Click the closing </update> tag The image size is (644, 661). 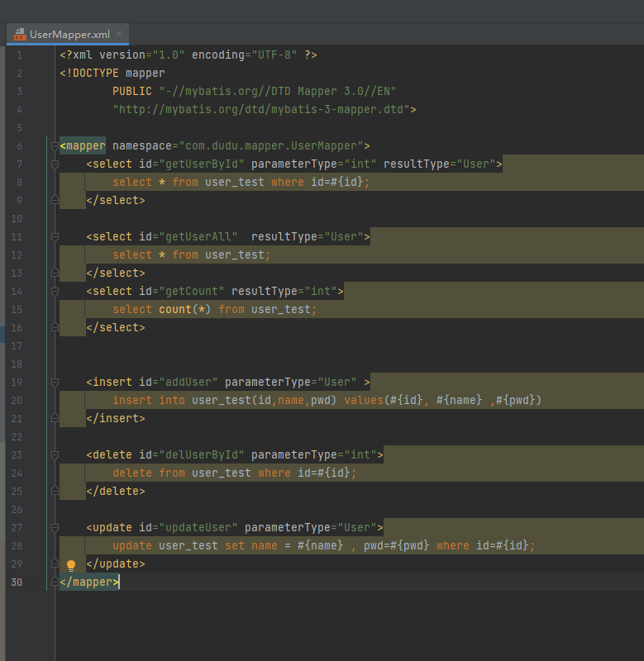(116, 564)
